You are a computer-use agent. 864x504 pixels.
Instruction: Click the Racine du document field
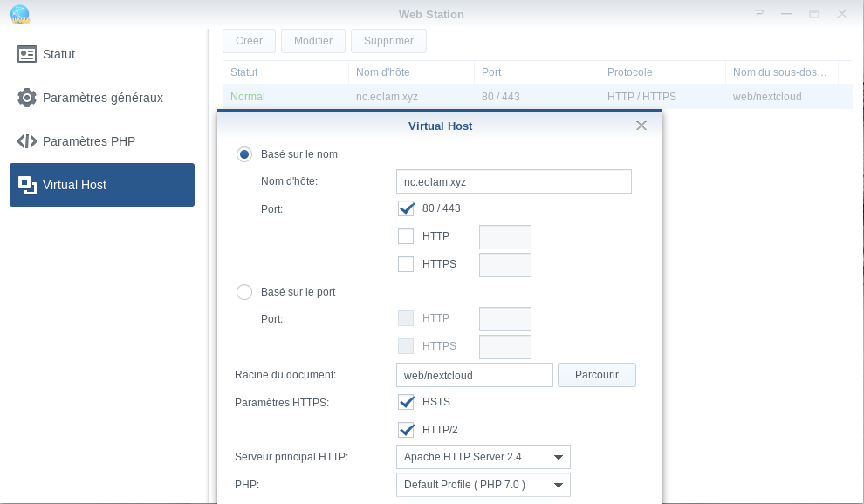(x=475, y=375)
